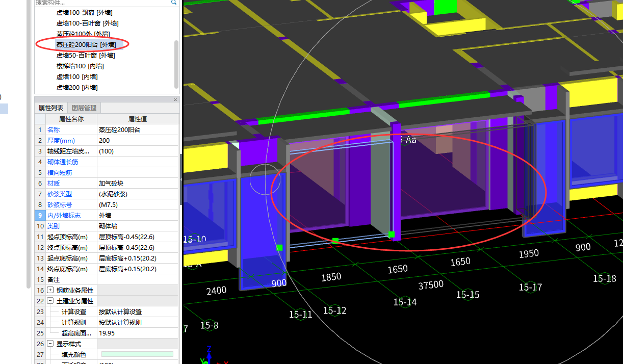The height and width of the screenshot is (364, 623).
Task: Click the 砂浆类型 property name
Action: 60,194
